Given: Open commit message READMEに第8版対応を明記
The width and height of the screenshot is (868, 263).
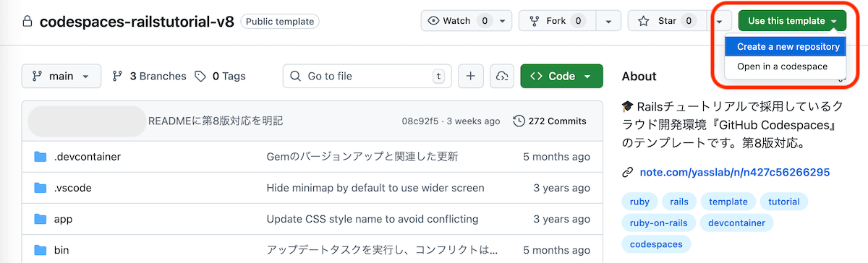Looking at the screenshot, I should [x=216, y=121].
